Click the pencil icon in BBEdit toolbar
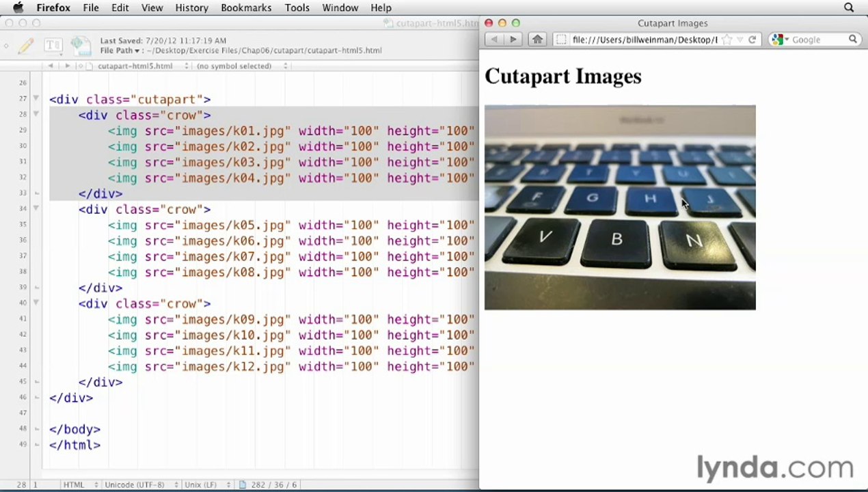This screenshot has width=868, height=492. point(26,46)
